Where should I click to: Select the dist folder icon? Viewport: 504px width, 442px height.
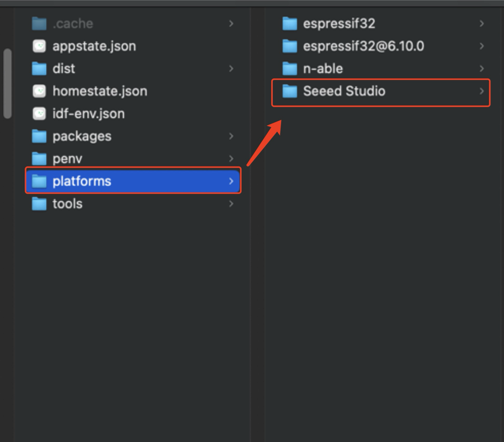point(39,69)
